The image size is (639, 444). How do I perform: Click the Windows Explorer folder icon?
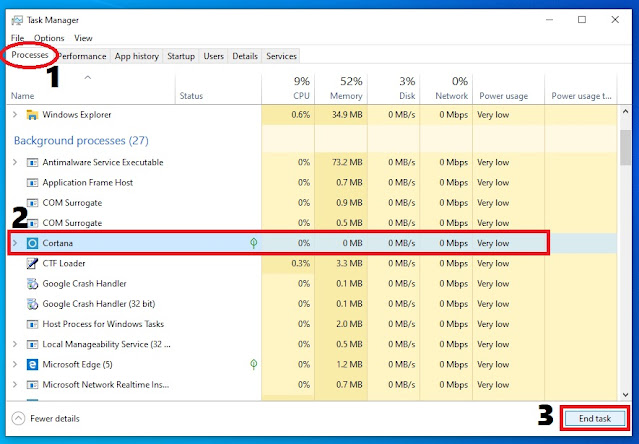(32, 115)
